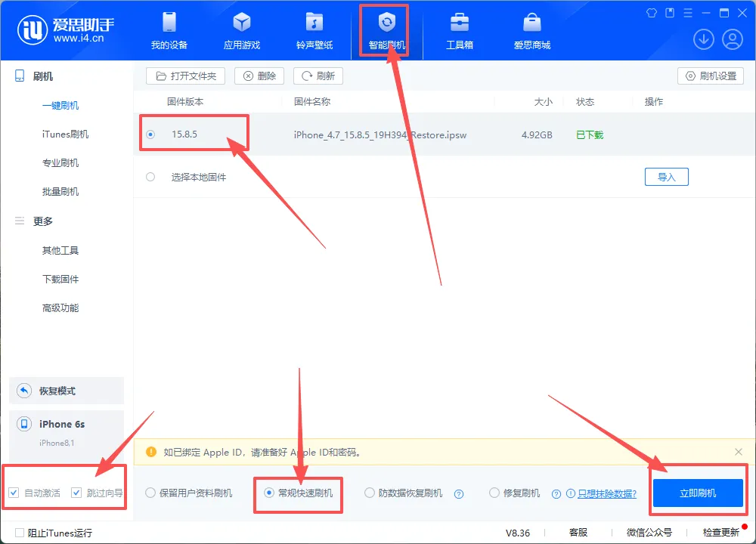Select firmware 15.8.5 radio button

click(x=150, y=134)
